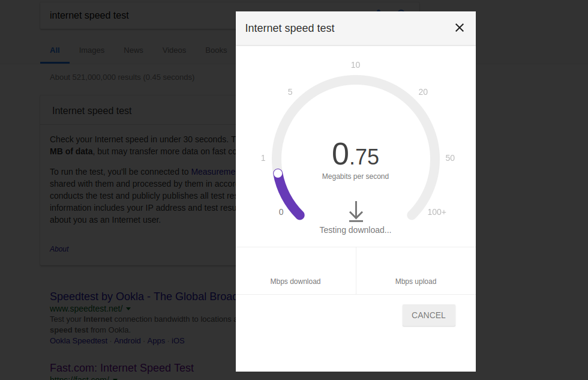Cancel the running speed test
Screen dimensions: 588x380
tap(428, 316)
